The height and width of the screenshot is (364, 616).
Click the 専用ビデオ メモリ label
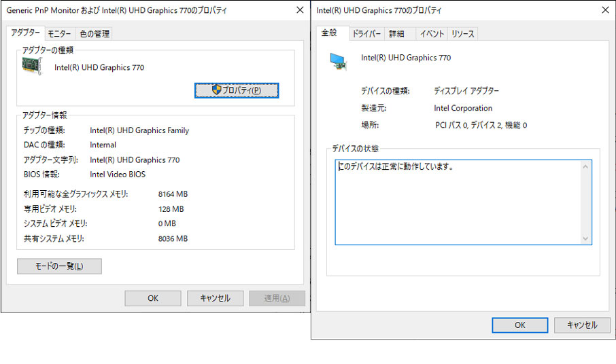pos(50,209)
